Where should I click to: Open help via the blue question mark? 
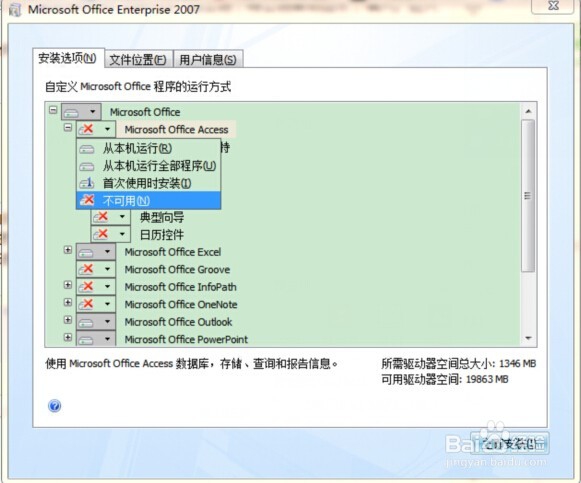tap(54, 406)
